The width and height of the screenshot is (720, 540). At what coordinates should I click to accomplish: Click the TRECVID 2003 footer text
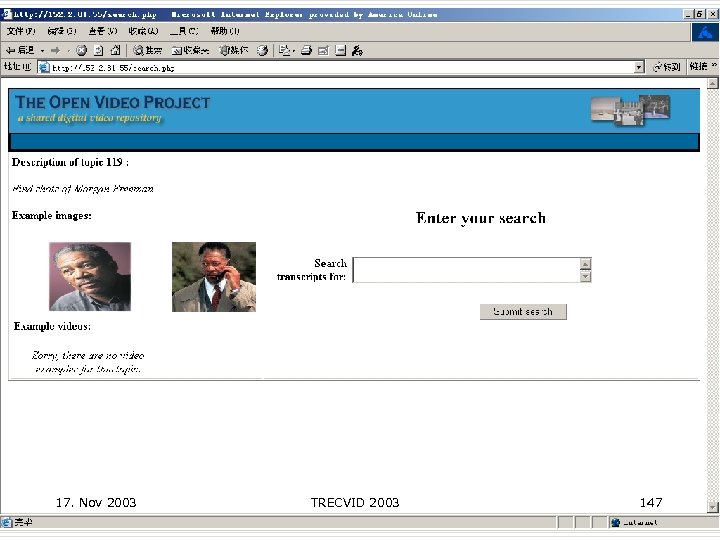(x=355, y=502)
